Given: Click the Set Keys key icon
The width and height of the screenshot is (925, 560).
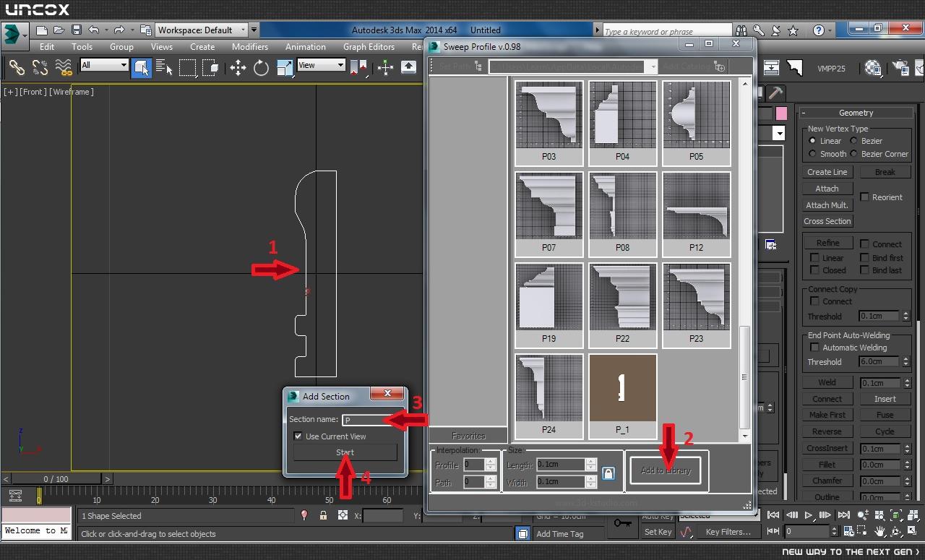Looking at the screenshot, I should (x=622, y=522).
